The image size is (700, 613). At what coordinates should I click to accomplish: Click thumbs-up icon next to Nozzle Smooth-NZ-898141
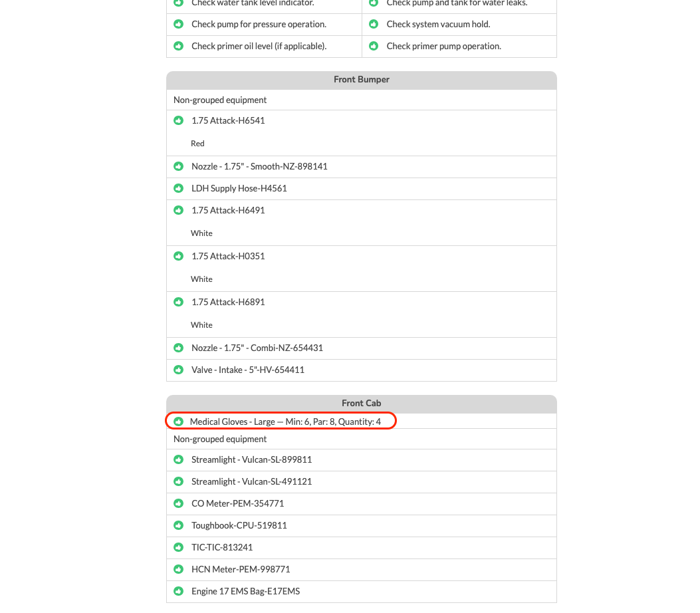pyautogui.click(x=179, y=166)
